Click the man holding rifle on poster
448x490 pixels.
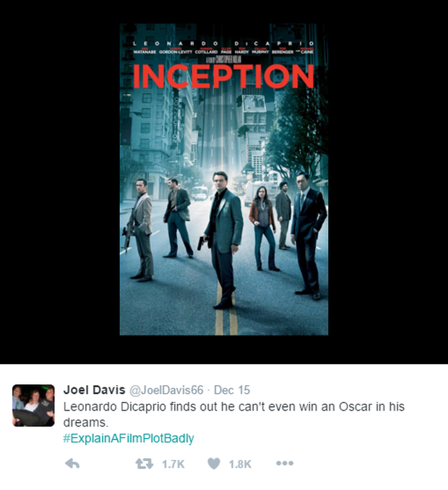tap(139, 230)
